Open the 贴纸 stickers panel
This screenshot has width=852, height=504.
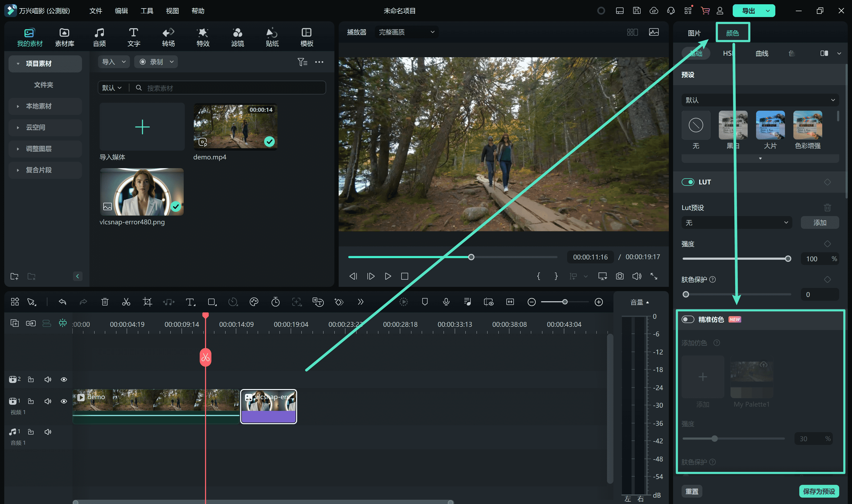click(272, 37)
